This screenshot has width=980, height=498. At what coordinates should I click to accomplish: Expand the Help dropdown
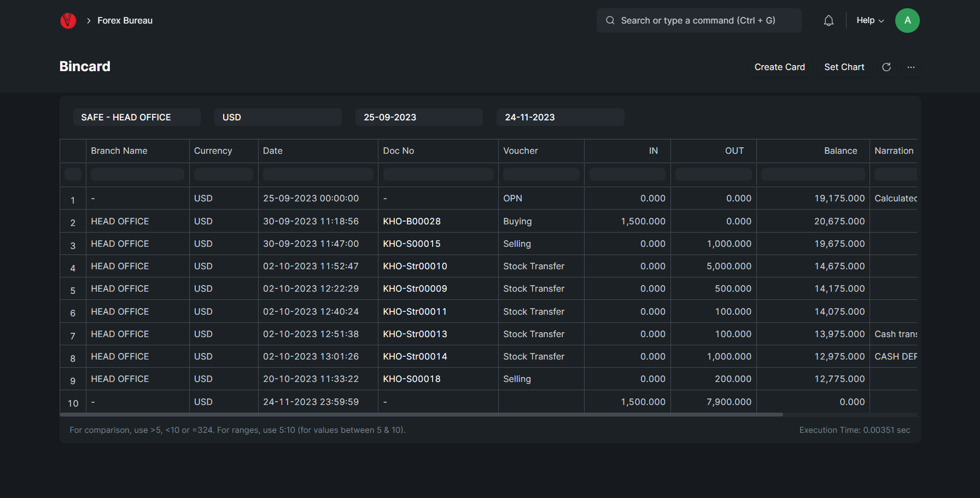[x=870, y=20]
